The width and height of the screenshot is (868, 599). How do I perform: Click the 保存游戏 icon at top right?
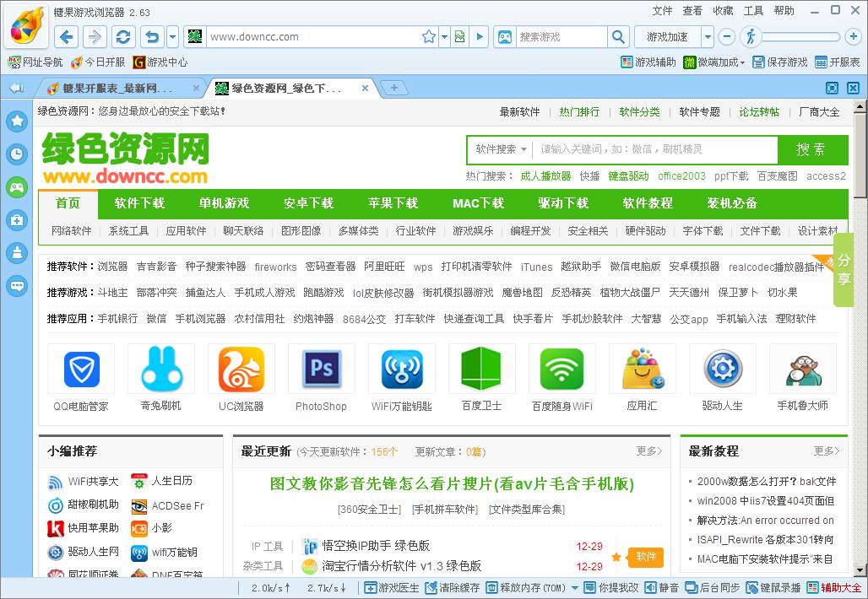778,62
